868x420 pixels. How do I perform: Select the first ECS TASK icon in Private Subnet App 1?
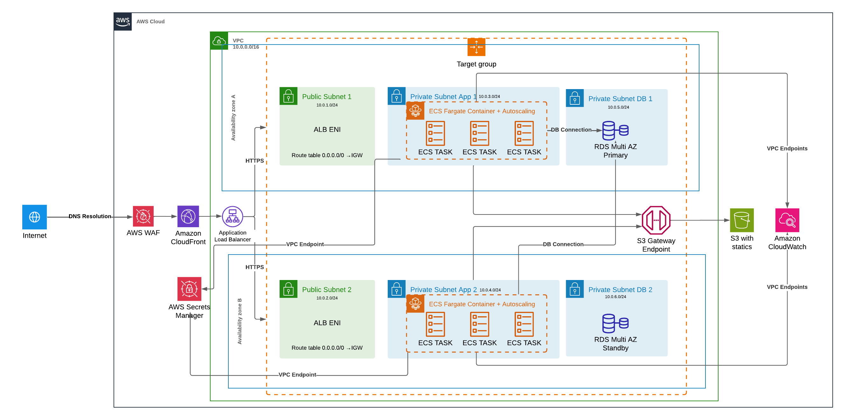(435, 133)
